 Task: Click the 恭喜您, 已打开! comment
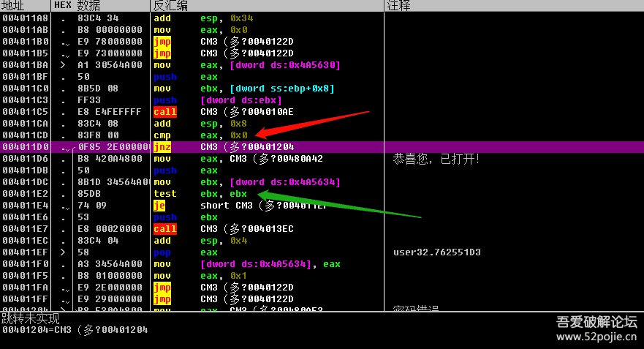(x=436, y=159)
